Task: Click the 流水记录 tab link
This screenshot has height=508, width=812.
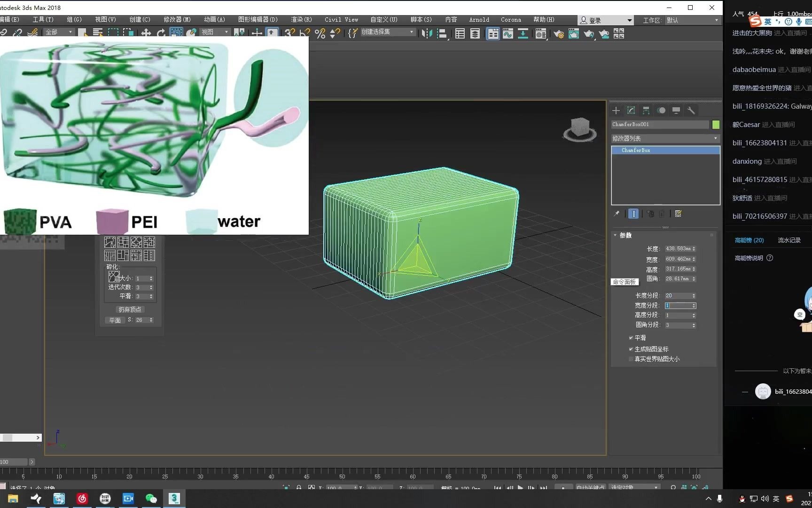Action: [789, 240]
